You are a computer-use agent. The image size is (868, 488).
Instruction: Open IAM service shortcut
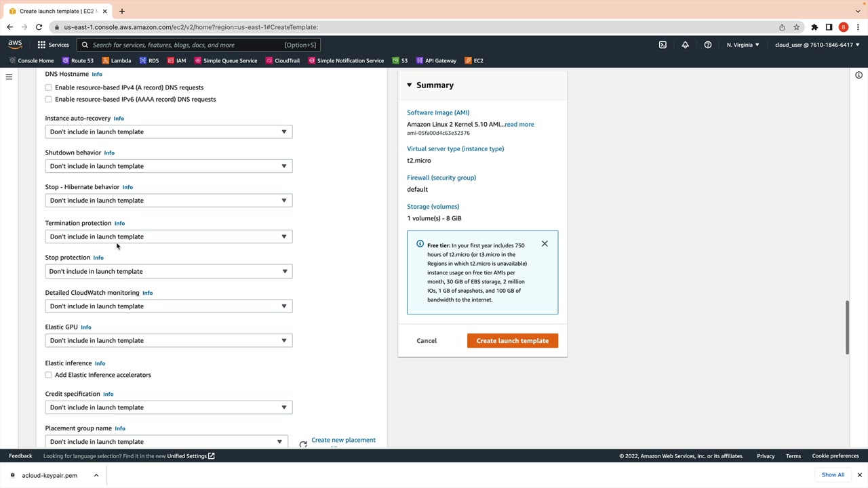pyautogui.click(x=176, y=60)
